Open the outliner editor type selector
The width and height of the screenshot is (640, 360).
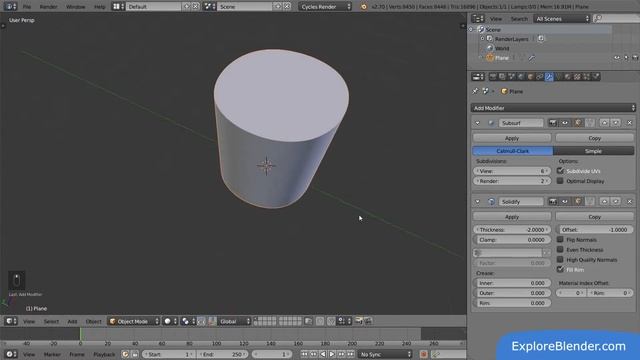point(478,19)
